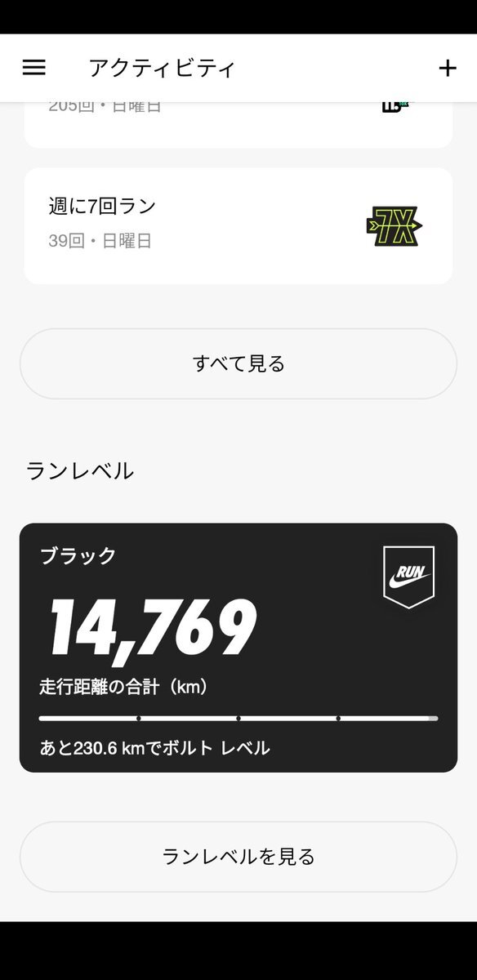Open the hamburger navigation menu
Image resolution: width=477 pixels, height=980 pixels.
pyautogui.click(x=33, y=68)
